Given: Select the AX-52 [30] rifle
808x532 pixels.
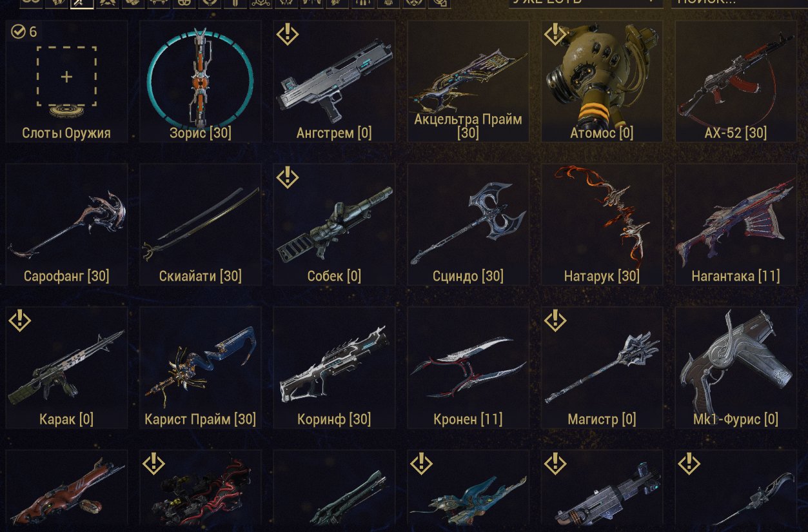Looking at the screenshot, I should coord(736,81).
